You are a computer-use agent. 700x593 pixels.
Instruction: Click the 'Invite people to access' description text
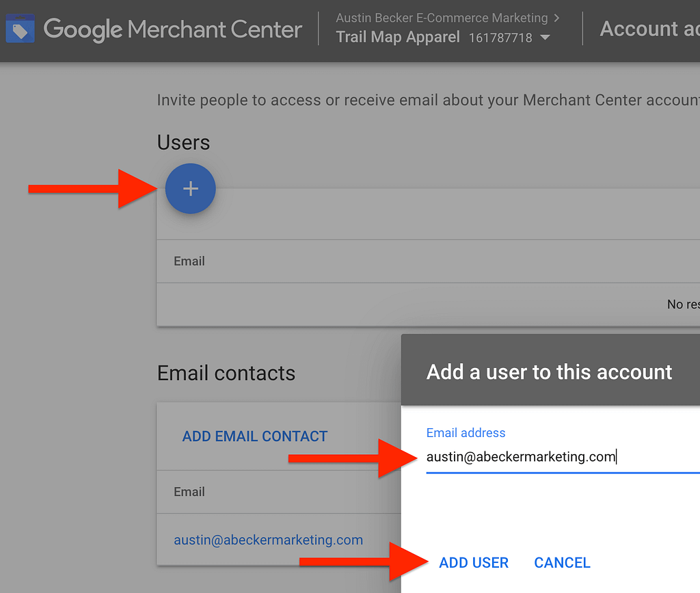tap(428, 101)
